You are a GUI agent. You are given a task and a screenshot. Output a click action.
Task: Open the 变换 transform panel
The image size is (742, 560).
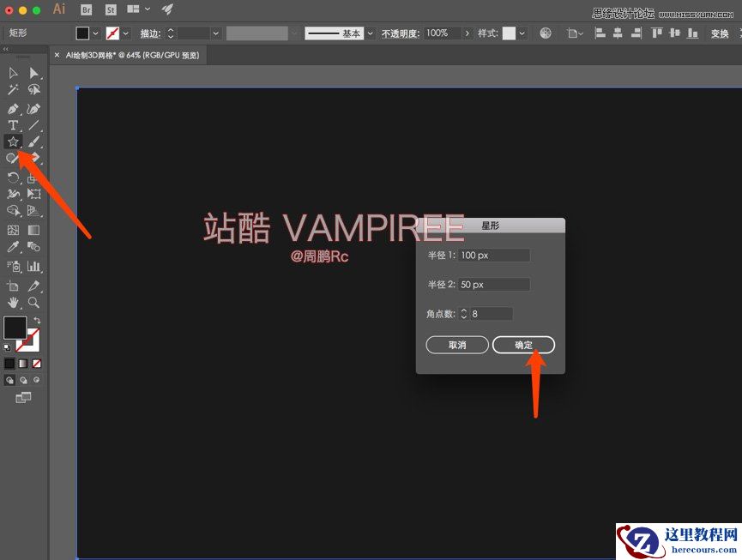click(720, 33)
